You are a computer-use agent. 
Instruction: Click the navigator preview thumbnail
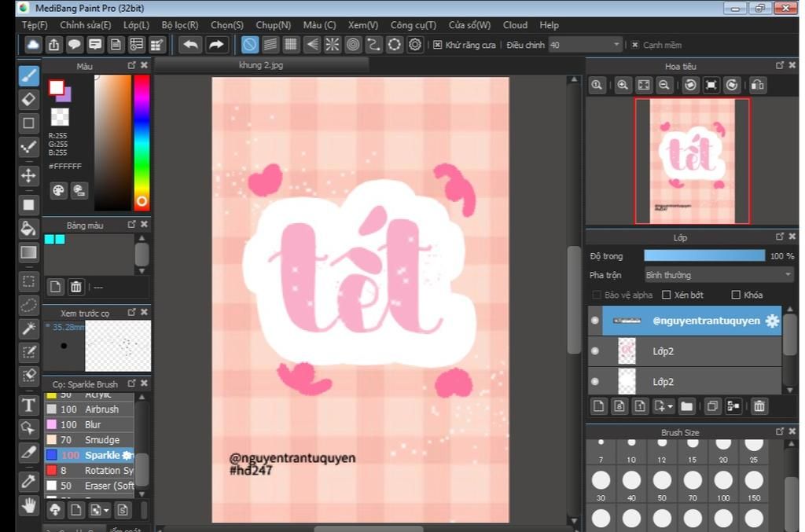[x=692, y=161]
